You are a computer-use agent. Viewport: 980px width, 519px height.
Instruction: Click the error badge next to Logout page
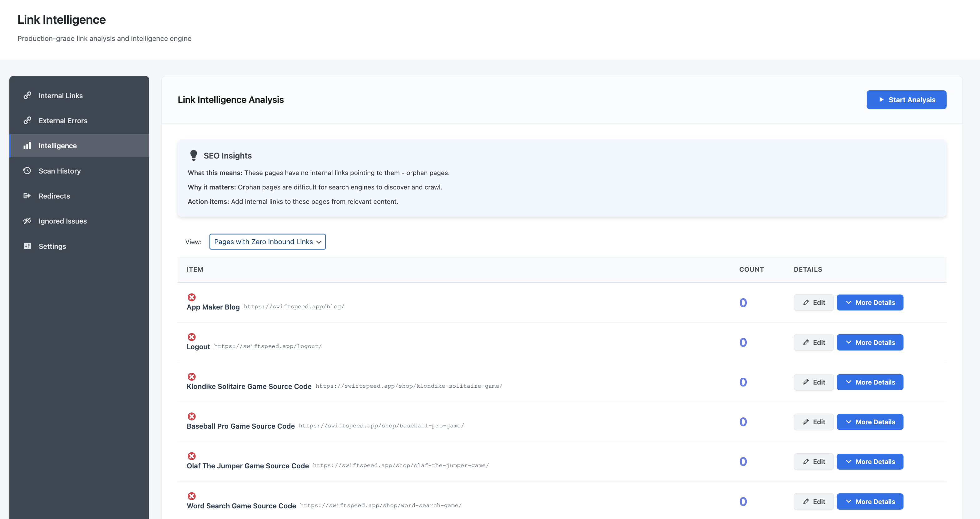192,337
